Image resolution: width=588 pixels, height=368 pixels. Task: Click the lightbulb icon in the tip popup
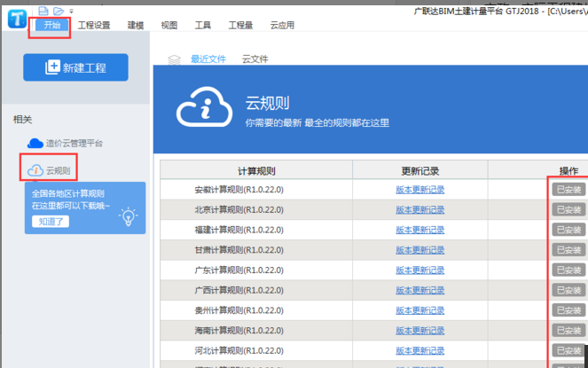click(x=129, y=216)
